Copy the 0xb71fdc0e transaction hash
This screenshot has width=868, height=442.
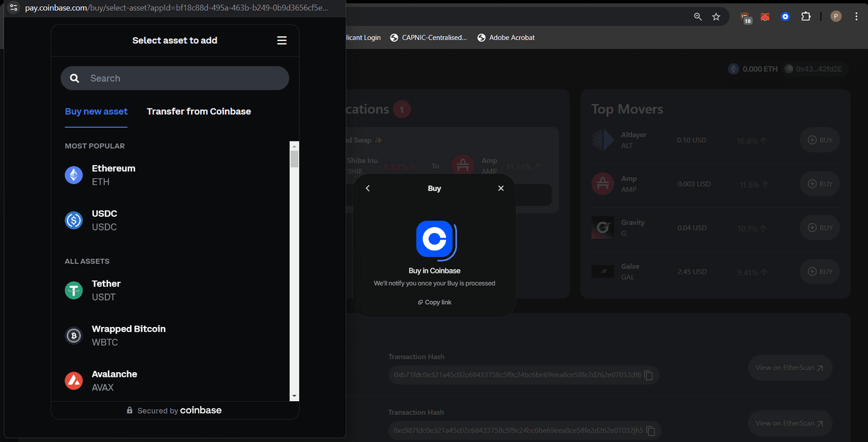(x=649, y=375)
